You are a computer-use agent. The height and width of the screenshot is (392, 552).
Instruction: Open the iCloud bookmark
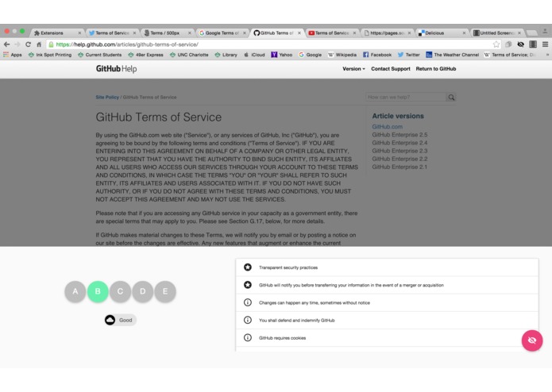(254, 55)
